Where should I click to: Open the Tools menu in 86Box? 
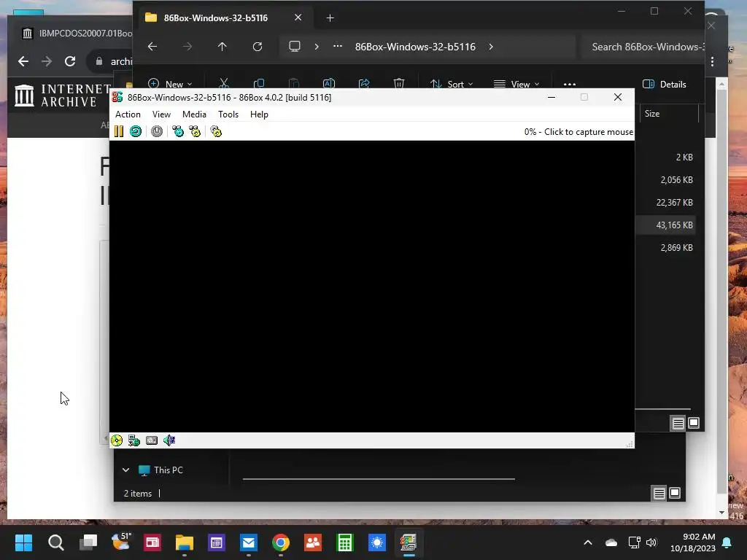click(x=228, y=114)
